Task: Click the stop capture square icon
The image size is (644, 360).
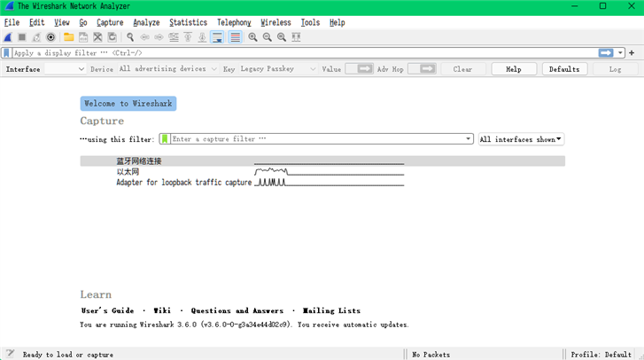Action: click(22, 37)
